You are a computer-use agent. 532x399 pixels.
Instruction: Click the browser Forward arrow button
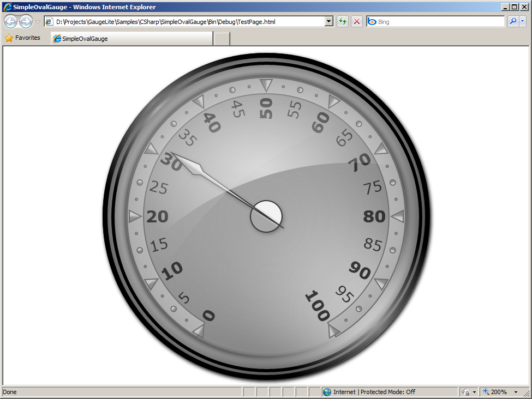click(26, 21)
